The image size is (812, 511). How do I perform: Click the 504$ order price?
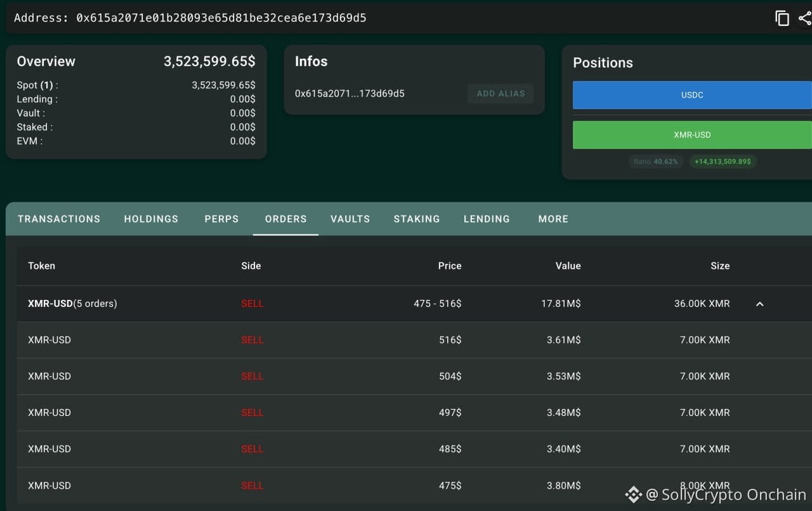(450, 376)
